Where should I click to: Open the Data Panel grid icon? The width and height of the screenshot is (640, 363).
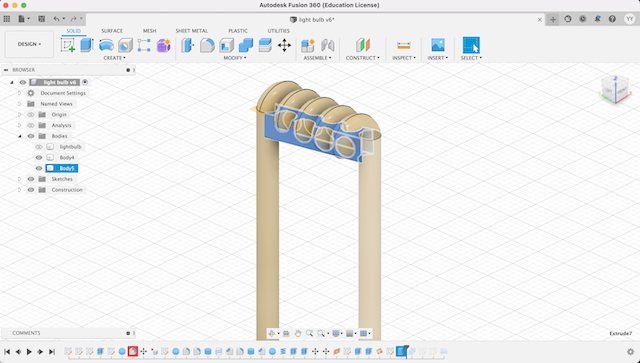(x=7, y=19)
